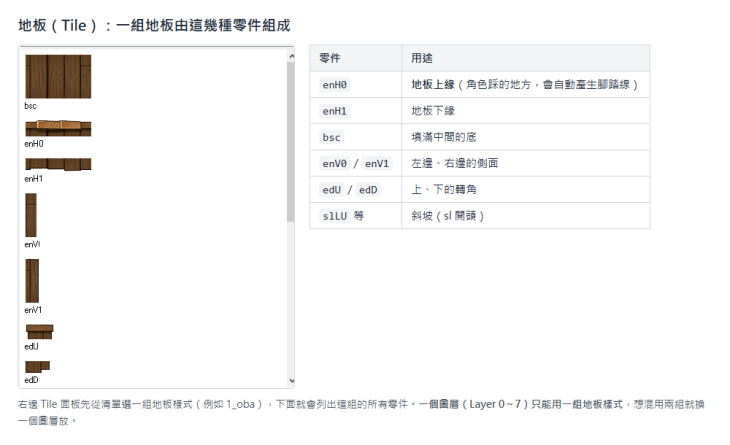Click the 地板上緣 description cell
This screenshot has height=445, width=730.
pyautogui.click(x=525, y=85)
